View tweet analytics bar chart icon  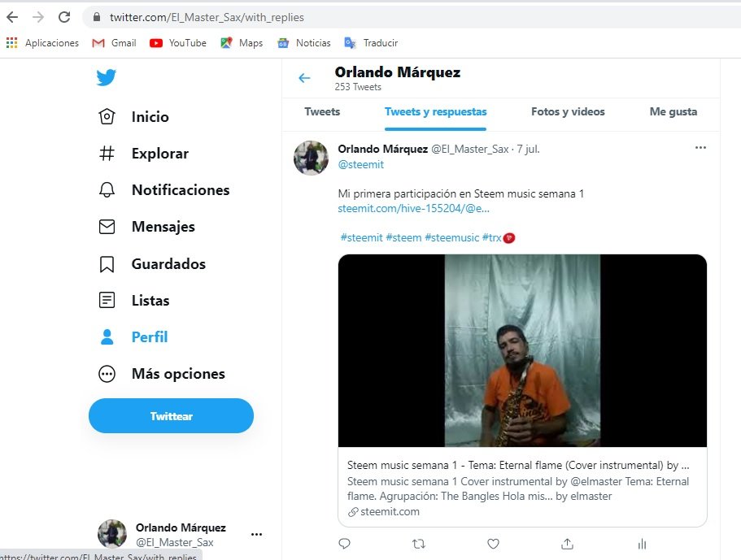click(642, 544)
